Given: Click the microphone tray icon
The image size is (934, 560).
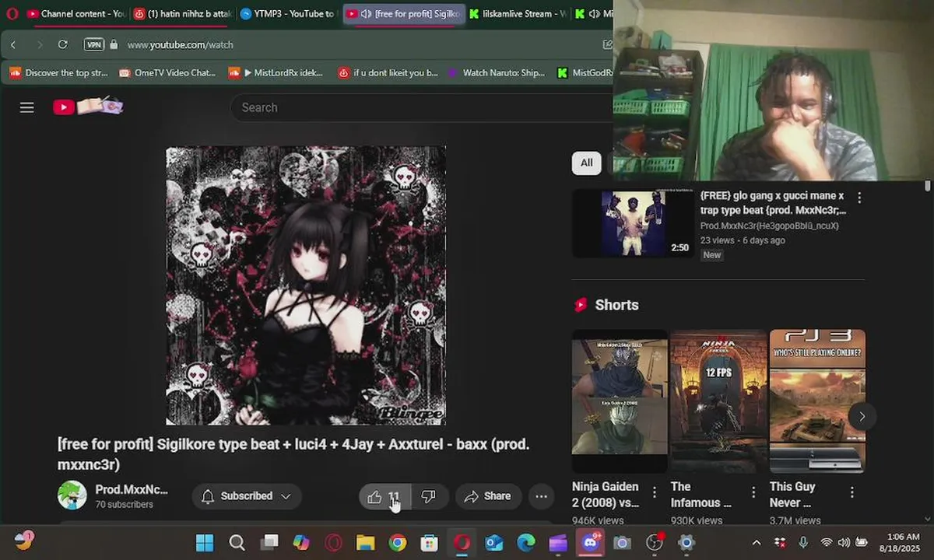Looking at the screenshot, I should tap(803, 542).
